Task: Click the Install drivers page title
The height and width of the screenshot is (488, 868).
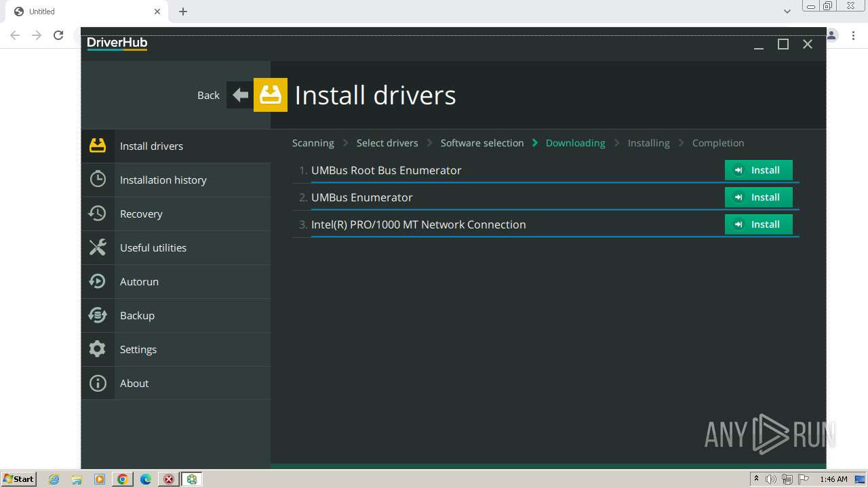Action: tap(375, 95)
